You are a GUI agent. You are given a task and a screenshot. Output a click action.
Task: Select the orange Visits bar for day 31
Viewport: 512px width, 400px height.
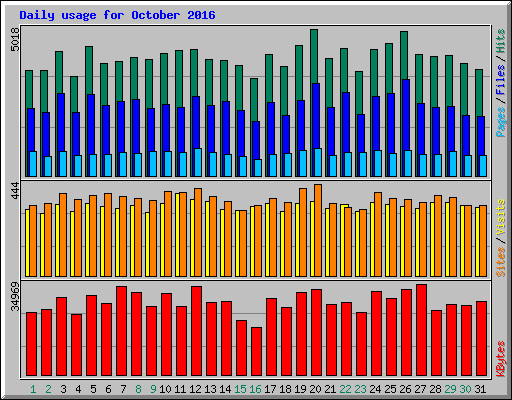pyautogui.click(x=483, y=241)
